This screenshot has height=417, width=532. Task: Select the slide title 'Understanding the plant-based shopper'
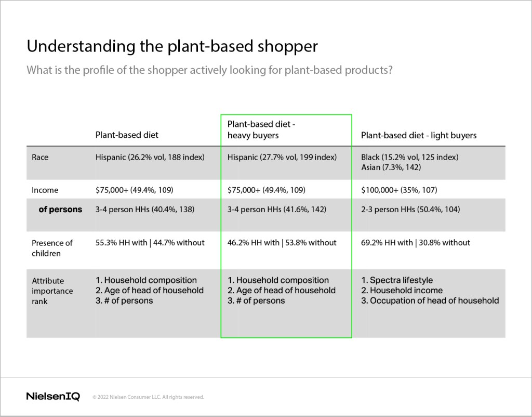point(172,46)
